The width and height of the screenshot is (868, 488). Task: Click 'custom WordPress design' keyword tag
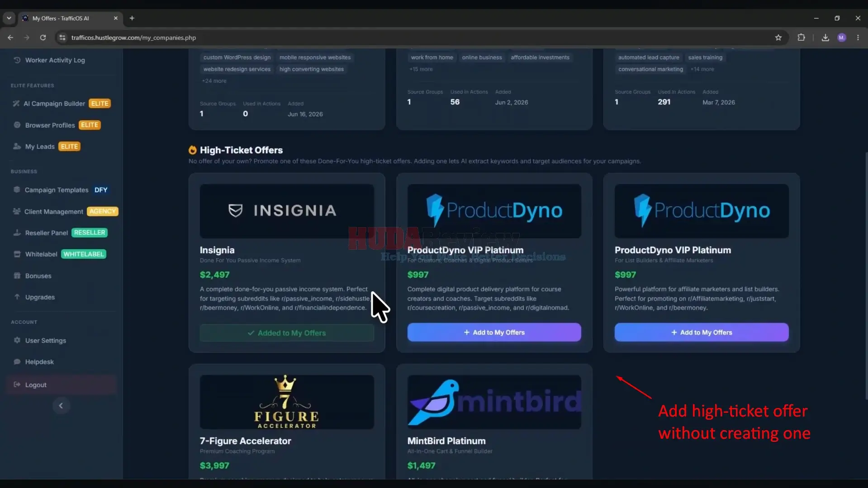(x=237, y=57)
